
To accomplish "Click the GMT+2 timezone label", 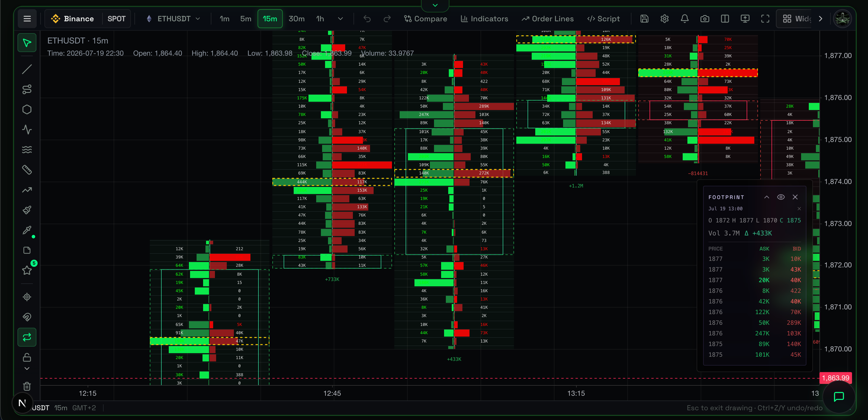I will [84, 408].
